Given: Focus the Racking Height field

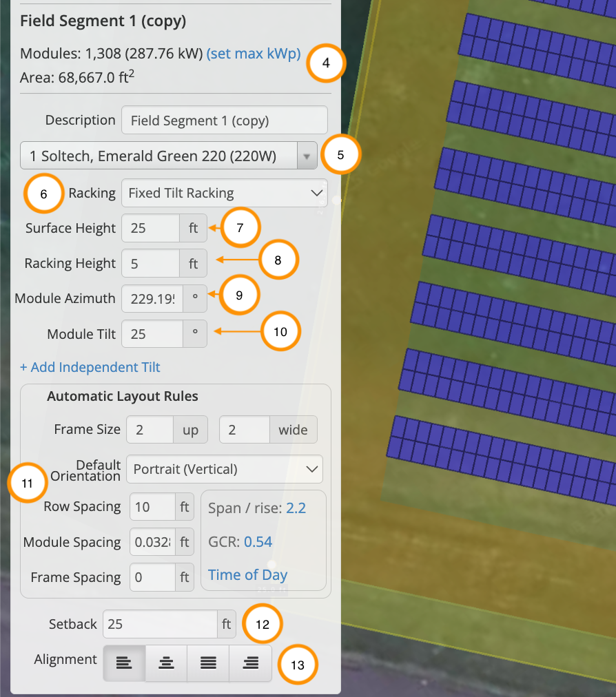Looking at the screenshot, I should (151, 263).
